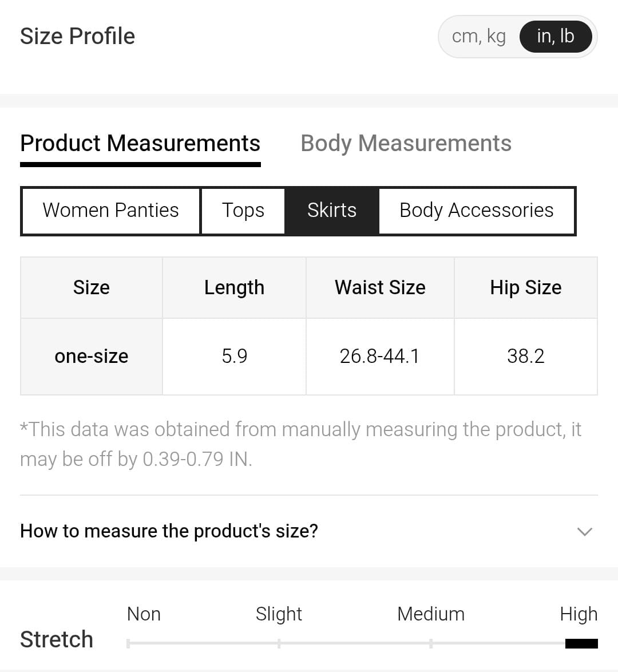Screen dimensions: 618x672
Task: Select the Product Measurements tab
Action: 140,143
